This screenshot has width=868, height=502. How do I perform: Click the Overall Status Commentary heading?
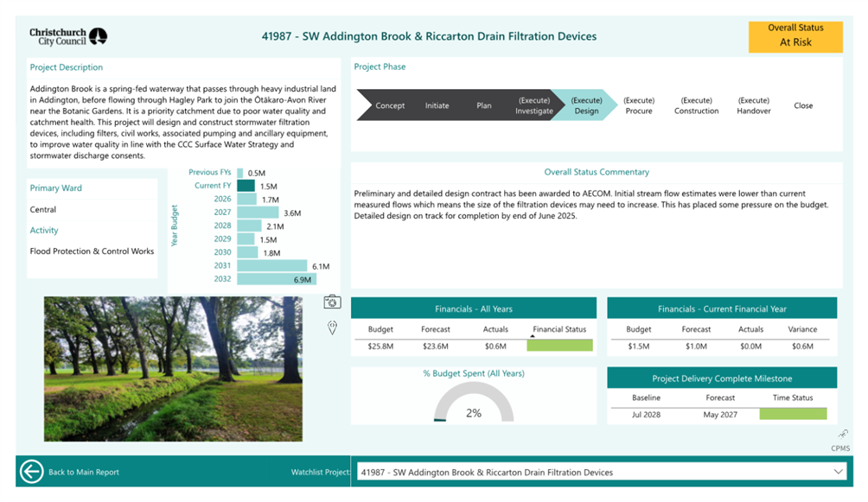coord(597,172)
